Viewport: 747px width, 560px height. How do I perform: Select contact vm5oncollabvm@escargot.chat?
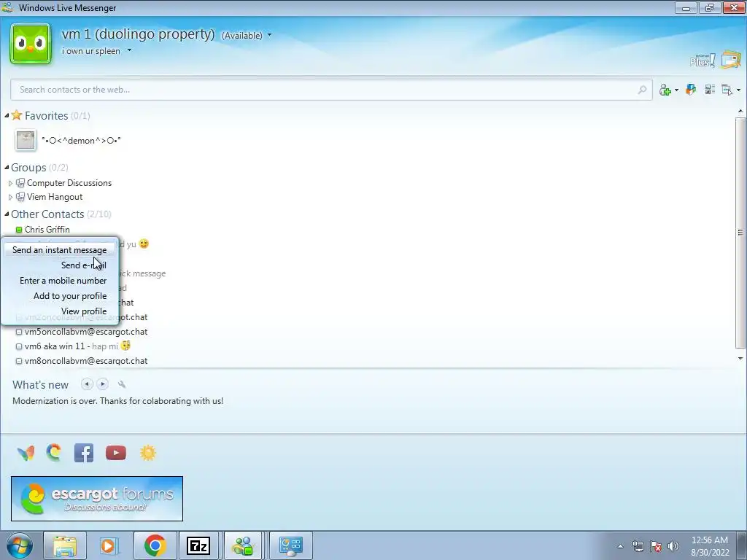point(86,332)
